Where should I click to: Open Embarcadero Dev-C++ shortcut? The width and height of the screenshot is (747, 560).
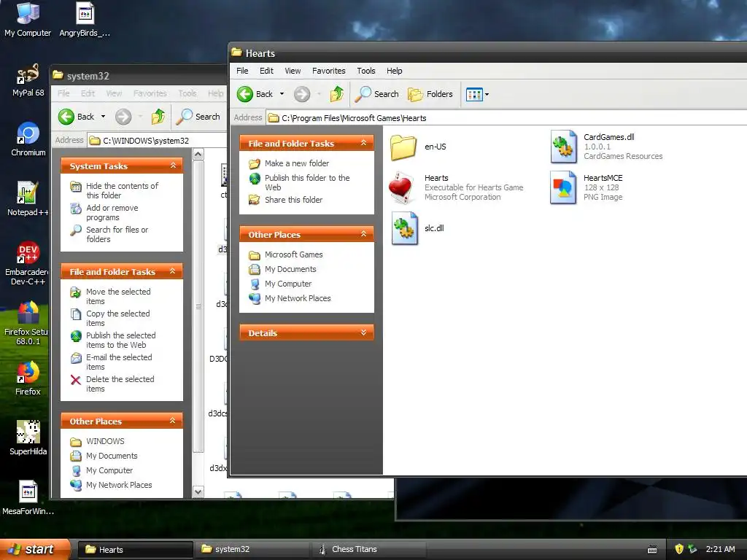28,252
